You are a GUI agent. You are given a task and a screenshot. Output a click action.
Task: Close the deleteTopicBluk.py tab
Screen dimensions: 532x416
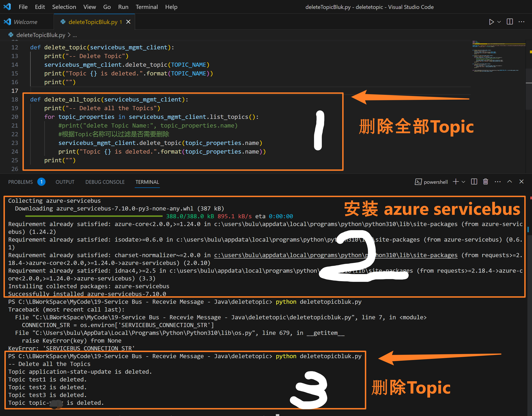click(129, 22)
